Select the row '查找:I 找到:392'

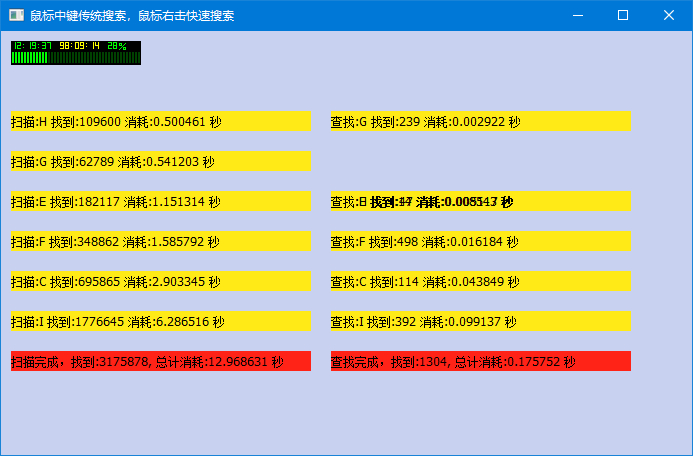(481, 321)
